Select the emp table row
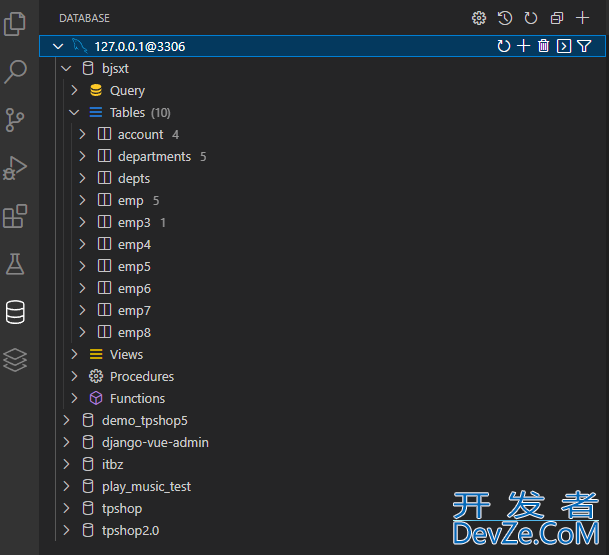This screenshot has height=555, width=609. pyautogui.click(x=322, y=200)
